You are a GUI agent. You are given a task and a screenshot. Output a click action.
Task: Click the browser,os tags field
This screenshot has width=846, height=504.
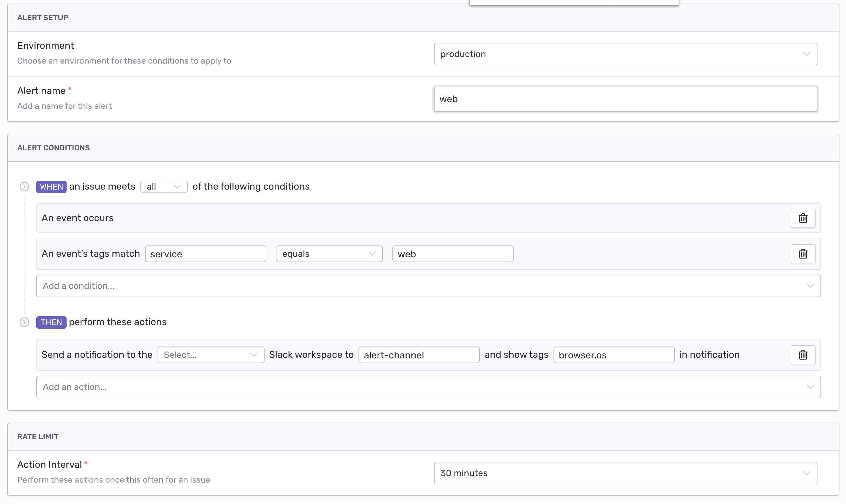613,355
